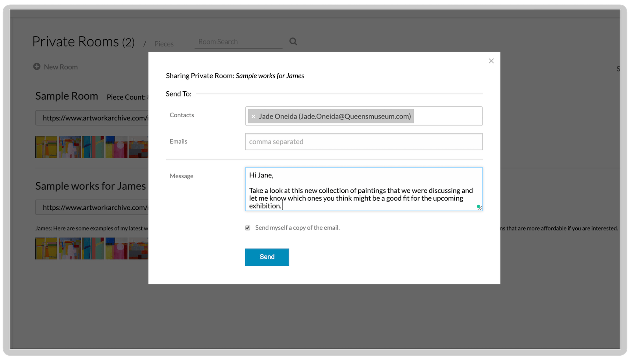Click the "Sample works for James" room title
This screenshot has width=630, height=364.
[x=90, y=186]
